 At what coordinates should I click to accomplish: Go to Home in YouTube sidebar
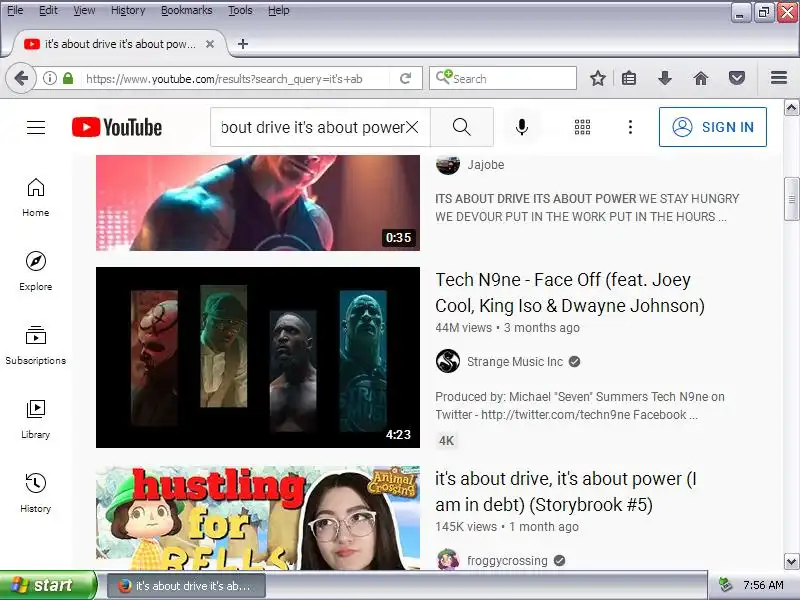coord(36,197)
